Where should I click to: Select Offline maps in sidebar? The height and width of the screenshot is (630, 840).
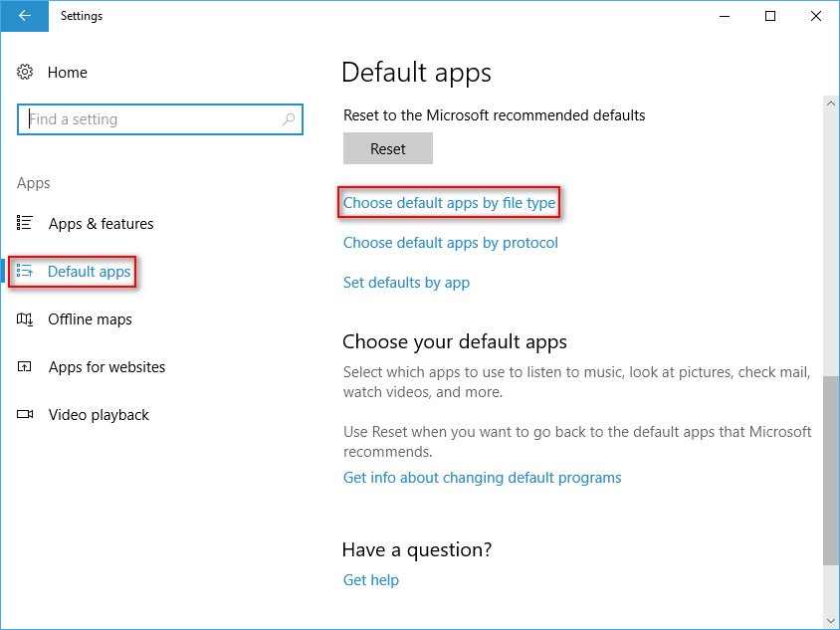(x=90, y=319)
